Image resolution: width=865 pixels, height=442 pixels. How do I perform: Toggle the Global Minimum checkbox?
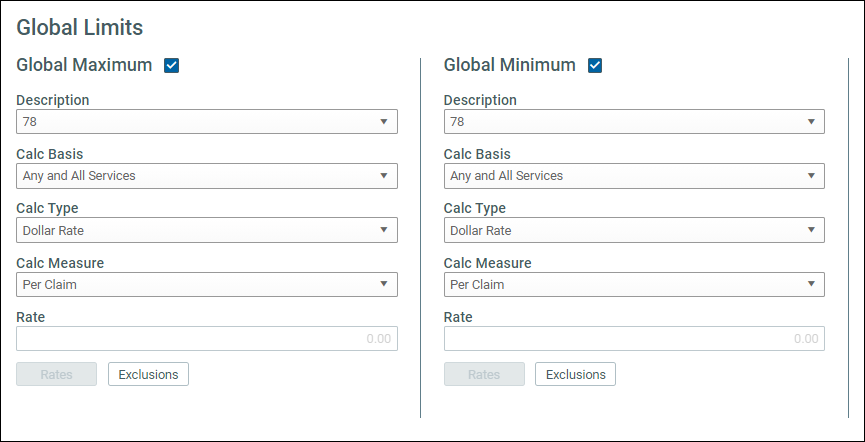595,66
